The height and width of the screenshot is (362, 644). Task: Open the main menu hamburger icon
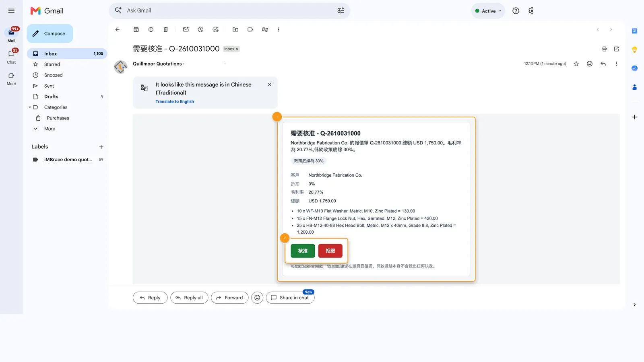click(x=11, y=11)
